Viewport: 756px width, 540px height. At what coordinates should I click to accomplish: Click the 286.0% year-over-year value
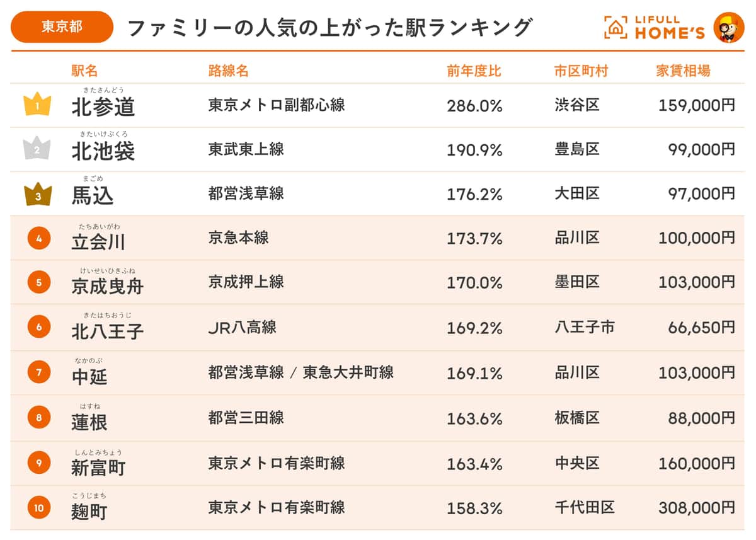[474, 106]
